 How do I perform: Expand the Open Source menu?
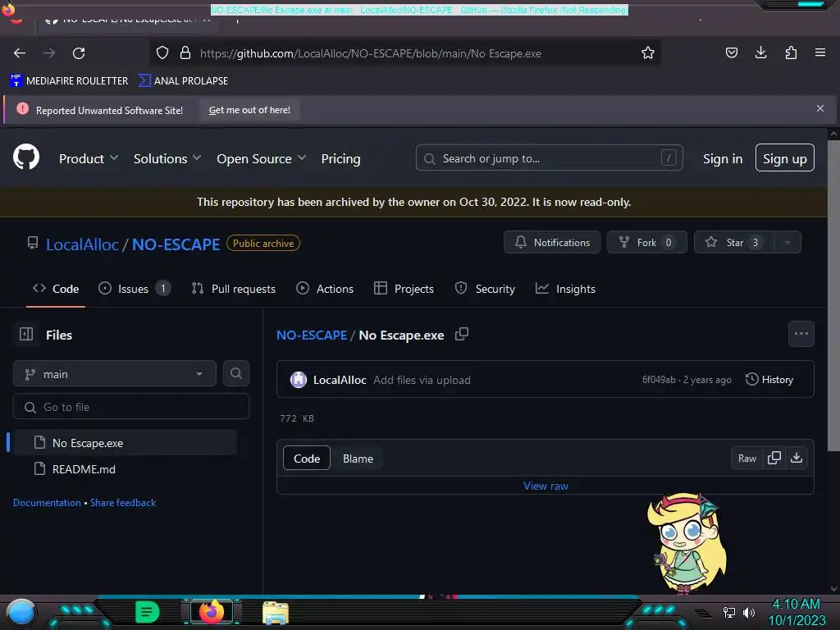262,158
